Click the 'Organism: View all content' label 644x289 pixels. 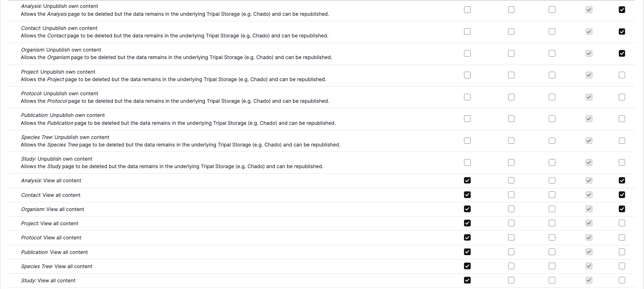pos(52,209)
